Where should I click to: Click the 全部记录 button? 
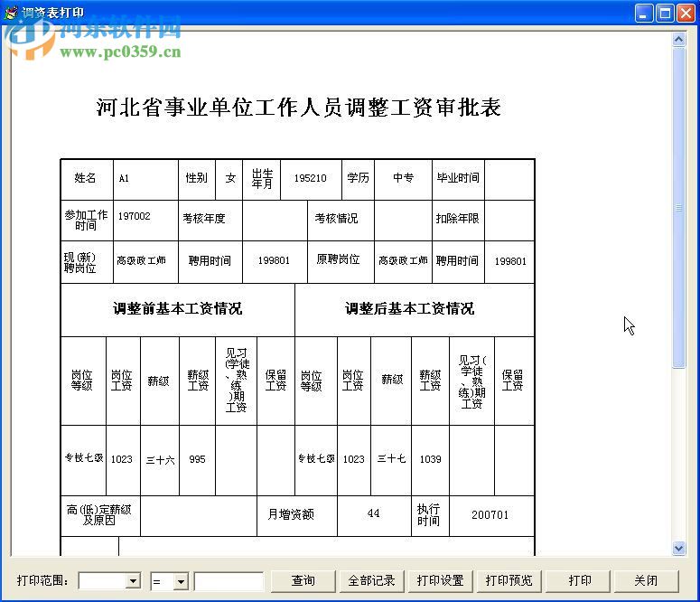tap(371, 580)
